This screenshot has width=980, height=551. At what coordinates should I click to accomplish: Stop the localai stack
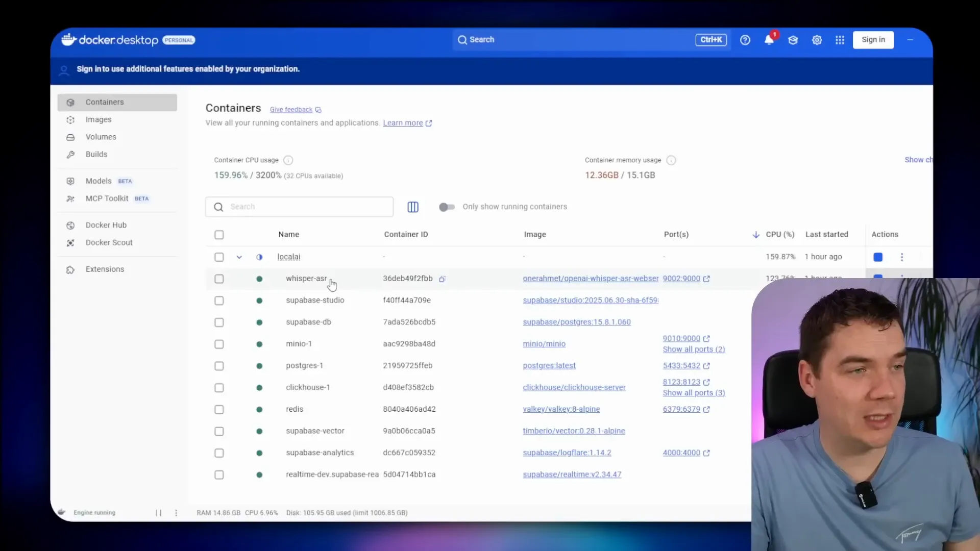tap(878, 257)
